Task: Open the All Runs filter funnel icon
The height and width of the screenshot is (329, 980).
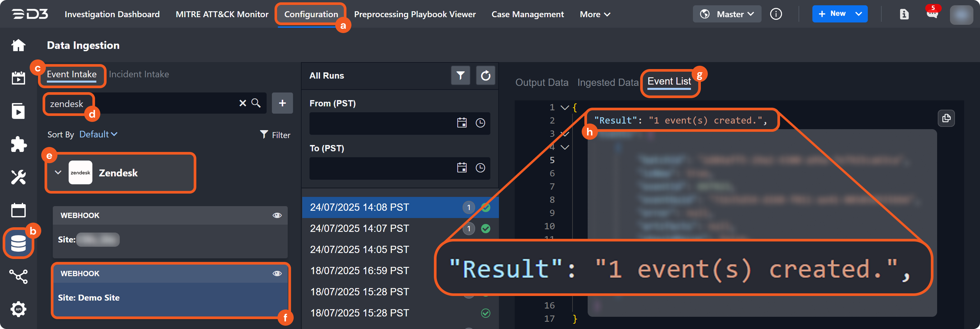Action: pos(460,76)
